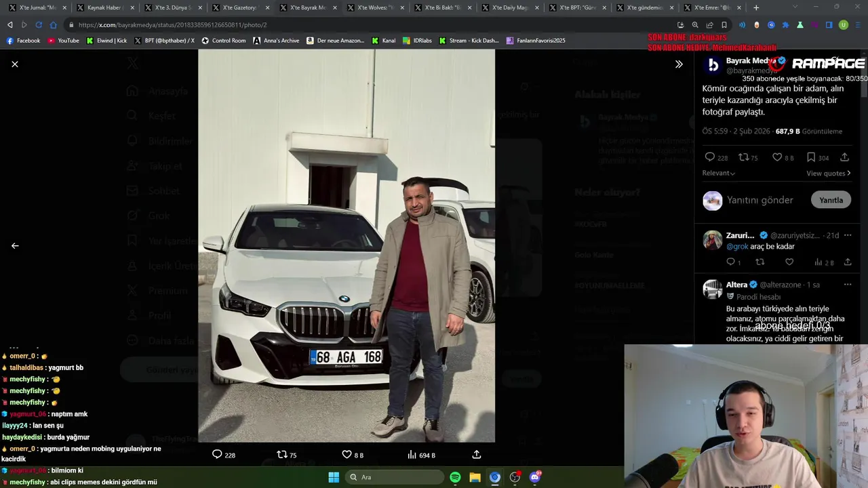Open View quotes link

(x=828, y=173)
